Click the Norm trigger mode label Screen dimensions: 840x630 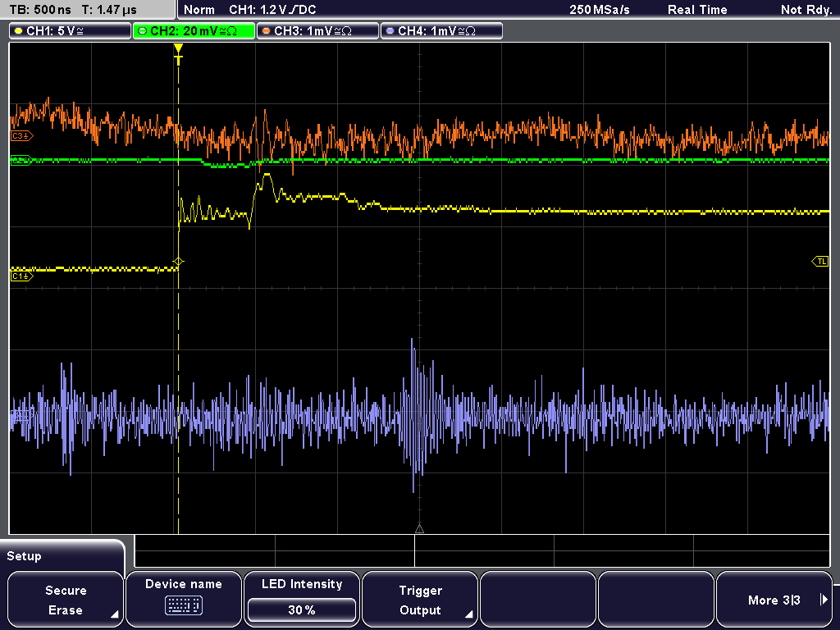(199, 10)
